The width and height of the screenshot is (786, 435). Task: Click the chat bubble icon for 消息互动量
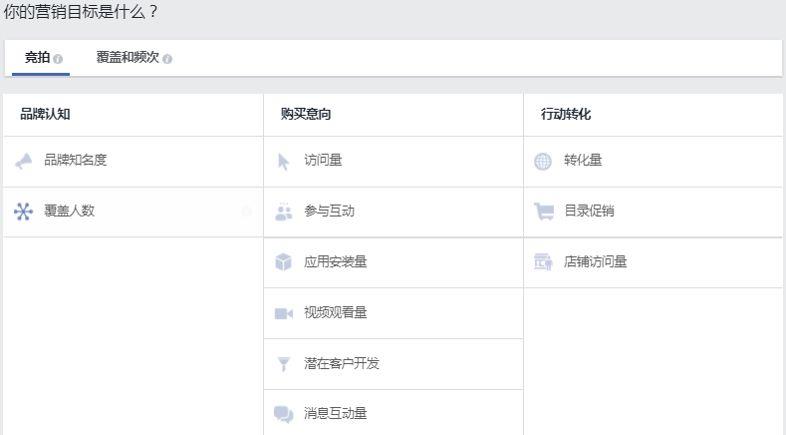point(284,415)
